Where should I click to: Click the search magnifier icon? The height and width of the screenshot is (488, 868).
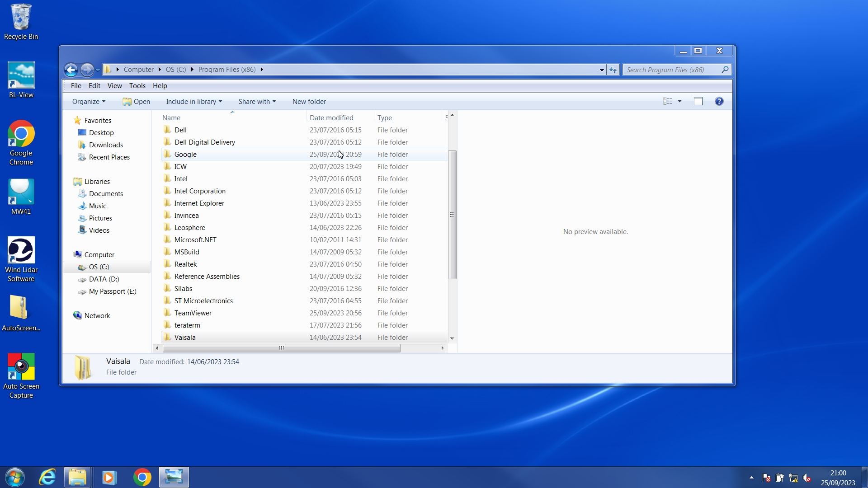725,70
